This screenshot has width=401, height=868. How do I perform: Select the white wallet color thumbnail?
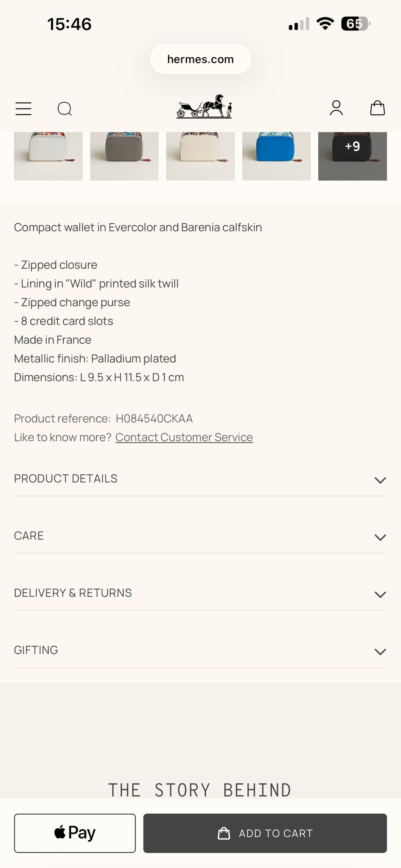pos(48,156)
